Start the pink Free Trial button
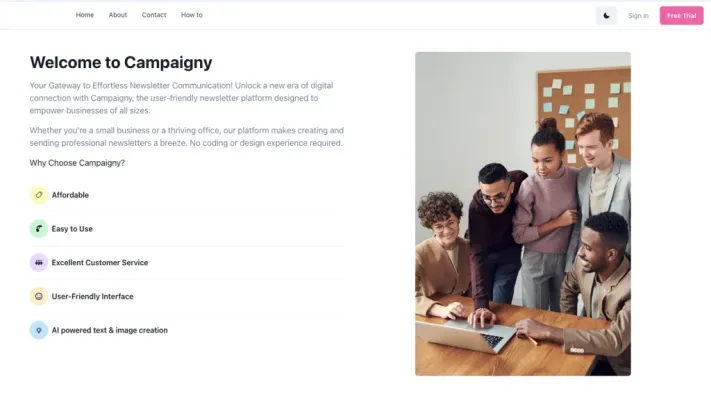711x400 pixels. (x=682, y=16)
